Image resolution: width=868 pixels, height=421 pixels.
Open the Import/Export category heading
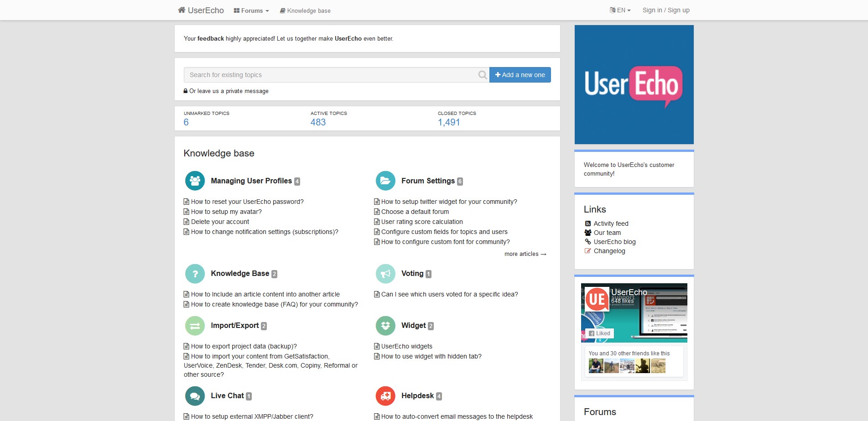pos(235,326)
